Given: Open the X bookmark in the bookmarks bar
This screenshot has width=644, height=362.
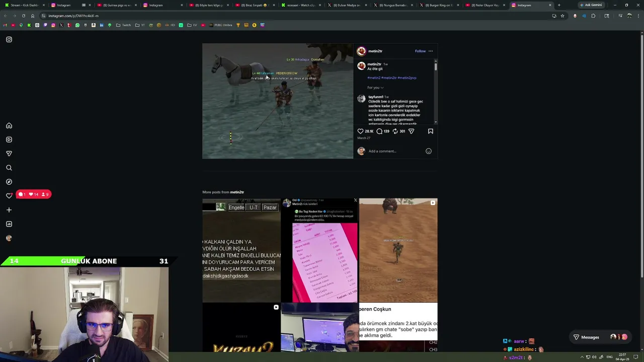Looking at the screenshot, I should (x=61, y=25).
